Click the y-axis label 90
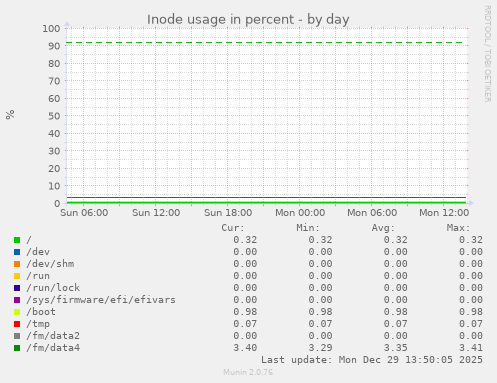Screen dimensions: 497x383 pyautogui.click(x=54, y=46)
